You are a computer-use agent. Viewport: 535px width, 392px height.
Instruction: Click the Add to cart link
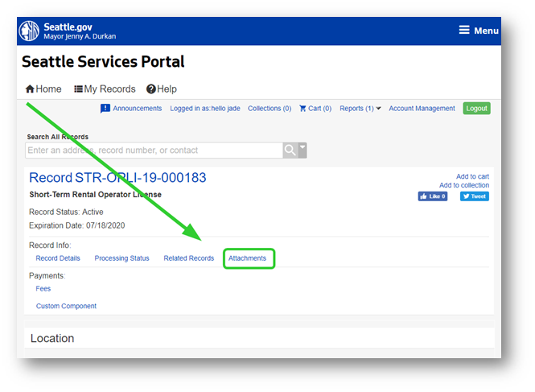(472, 176)
